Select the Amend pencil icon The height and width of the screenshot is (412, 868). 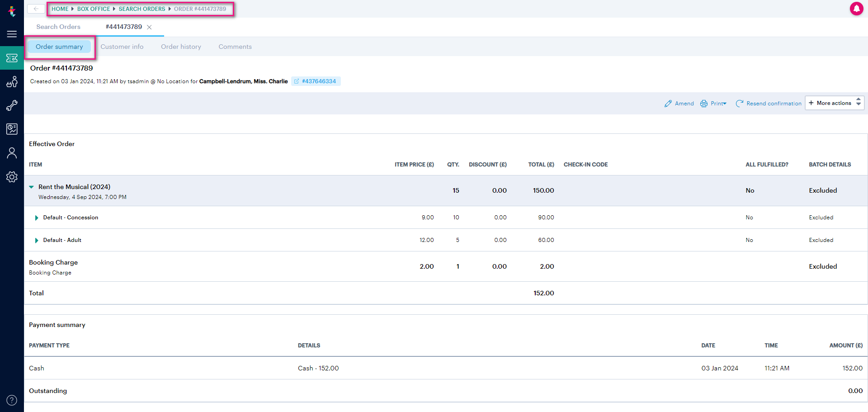click(669, 103)
